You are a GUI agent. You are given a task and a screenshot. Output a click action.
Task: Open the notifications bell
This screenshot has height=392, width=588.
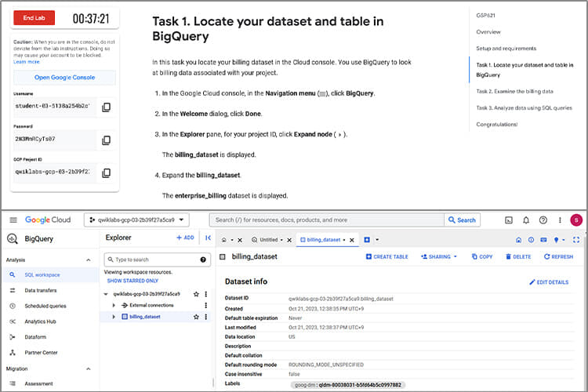526,220
